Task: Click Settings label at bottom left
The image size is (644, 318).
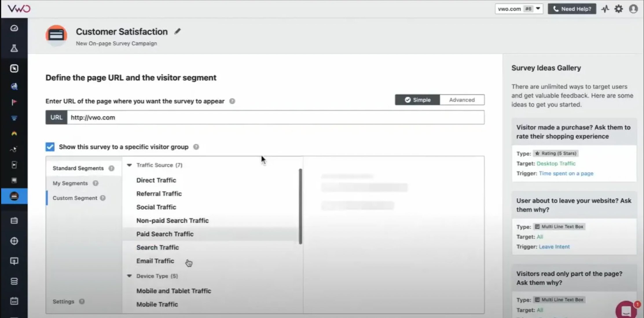Action: pos(63,301)
